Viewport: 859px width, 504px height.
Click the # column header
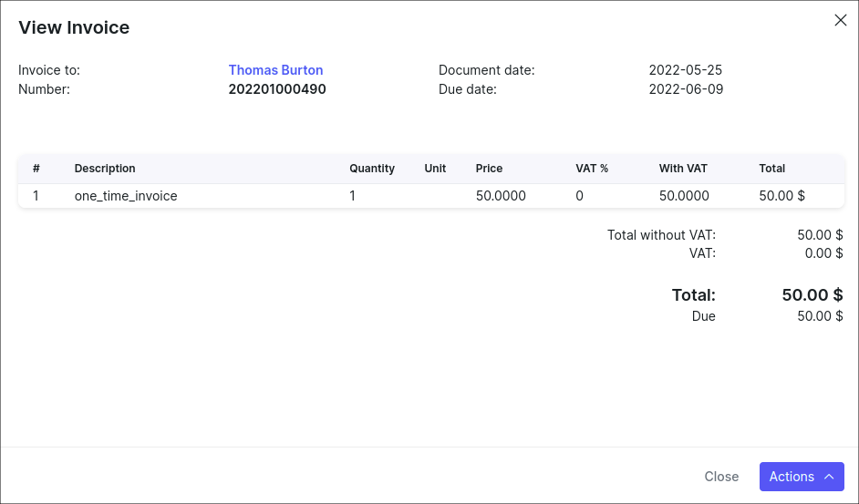(36, 169)
